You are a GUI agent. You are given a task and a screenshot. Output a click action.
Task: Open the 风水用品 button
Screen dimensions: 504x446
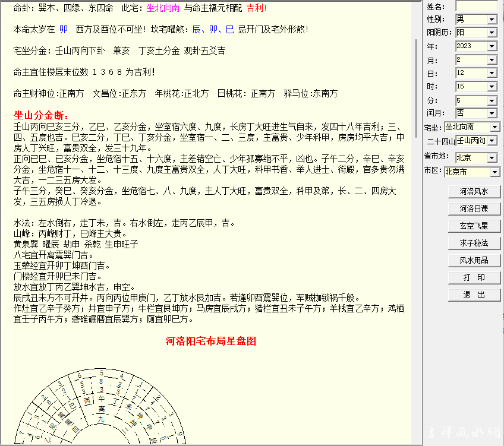(x=474, y=260)
